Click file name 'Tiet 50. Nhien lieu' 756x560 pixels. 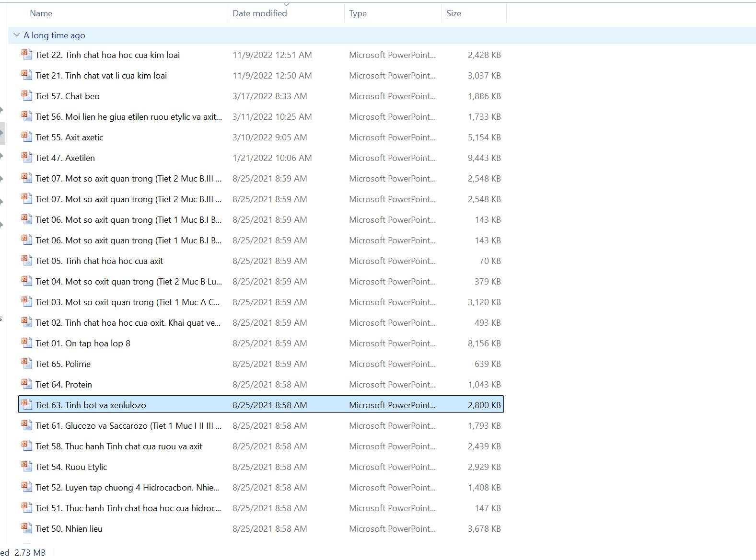pyautogui.click(x=69, y=529)
